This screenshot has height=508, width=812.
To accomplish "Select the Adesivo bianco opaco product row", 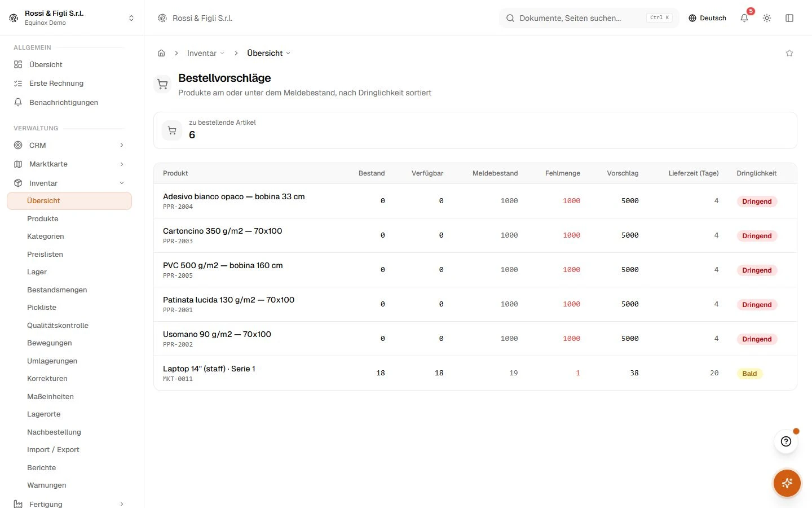I will tap(475, 201).
